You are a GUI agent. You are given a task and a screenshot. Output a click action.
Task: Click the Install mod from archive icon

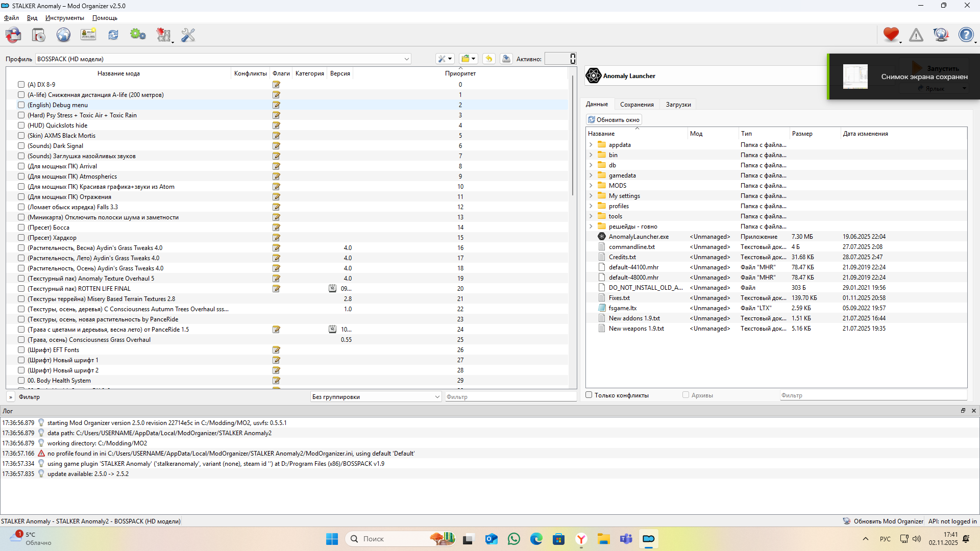39,35
